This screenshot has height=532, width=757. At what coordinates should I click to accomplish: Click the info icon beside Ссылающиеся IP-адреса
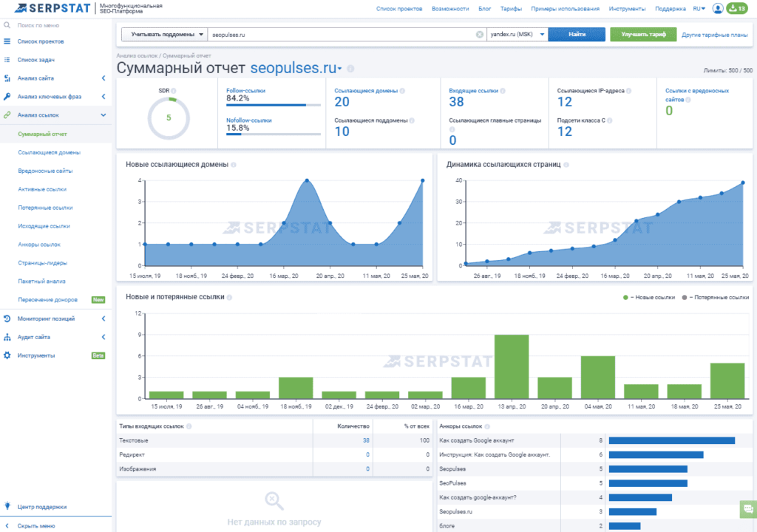[x=628, y=91]
